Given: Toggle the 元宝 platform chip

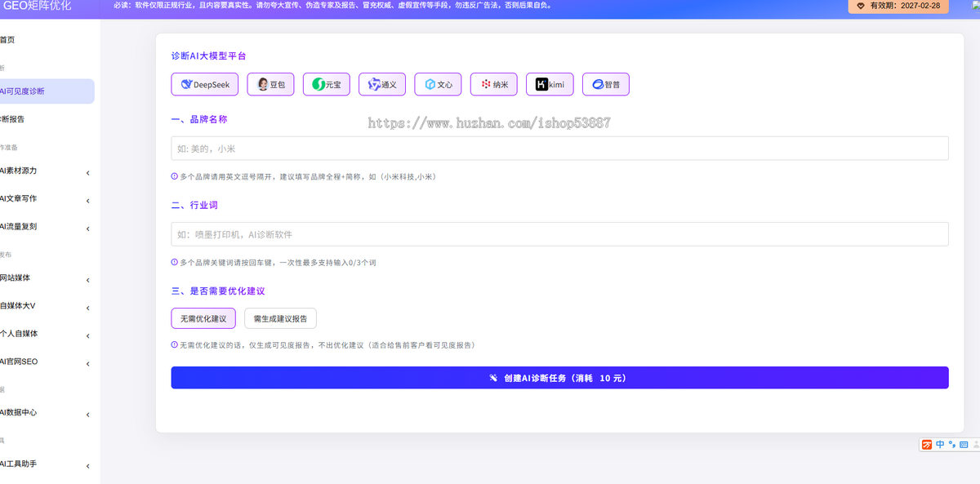Looking at the screenshot, I should click(x=327, y=84).
